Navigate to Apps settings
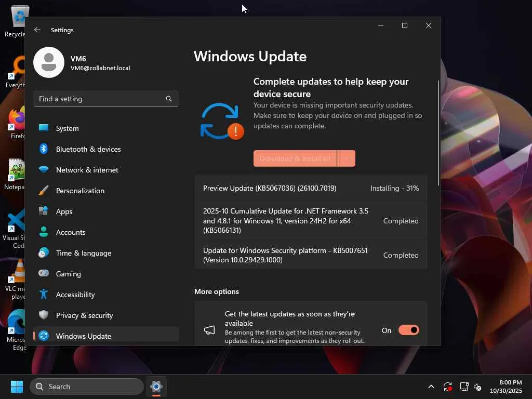 click(106, 211)
